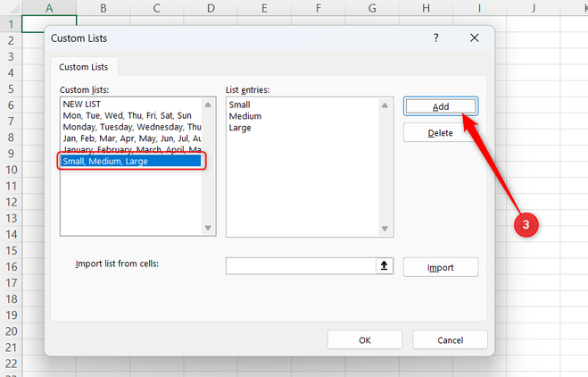Select column G header in the spreadsheet
The height and width of the screenshot is (377, 588).
(x=372, y=8)
